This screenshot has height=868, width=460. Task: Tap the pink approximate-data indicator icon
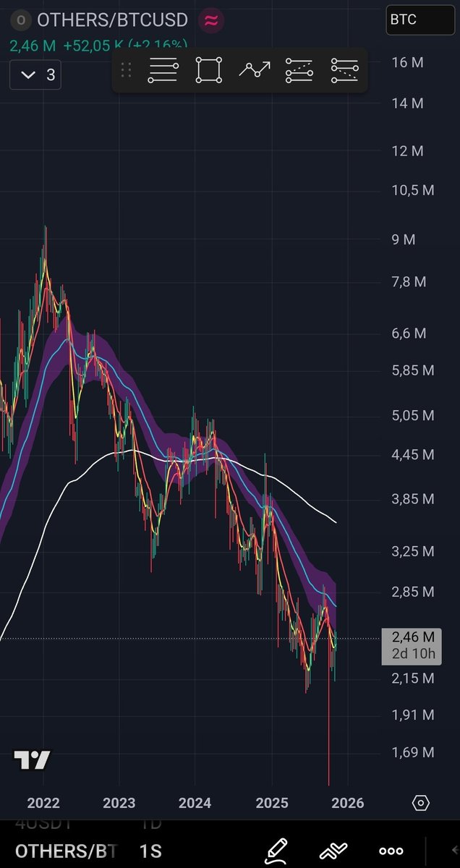[x=211, y=20]
